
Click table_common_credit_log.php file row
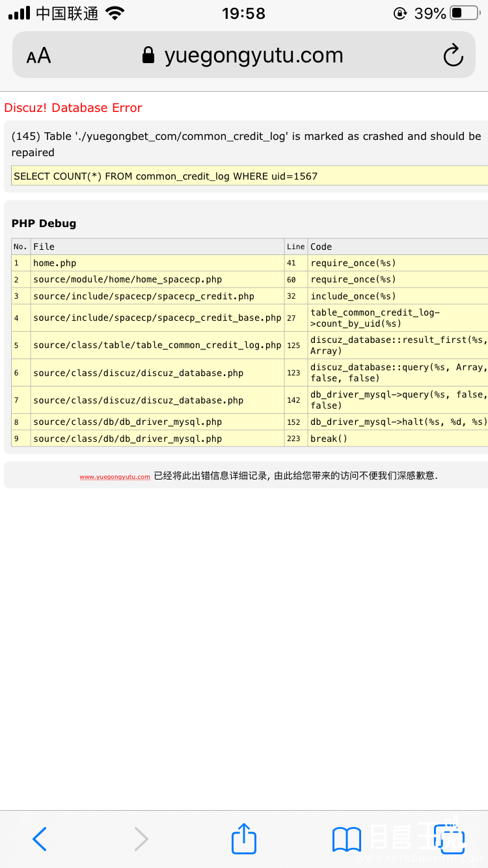coord(157,346)
